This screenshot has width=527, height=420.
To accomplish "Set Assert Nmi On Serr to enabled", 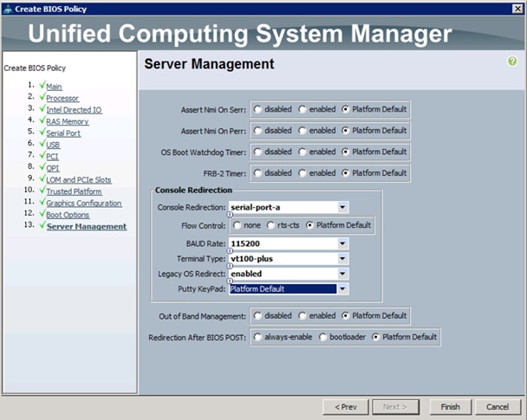I will tap(303, 109).
